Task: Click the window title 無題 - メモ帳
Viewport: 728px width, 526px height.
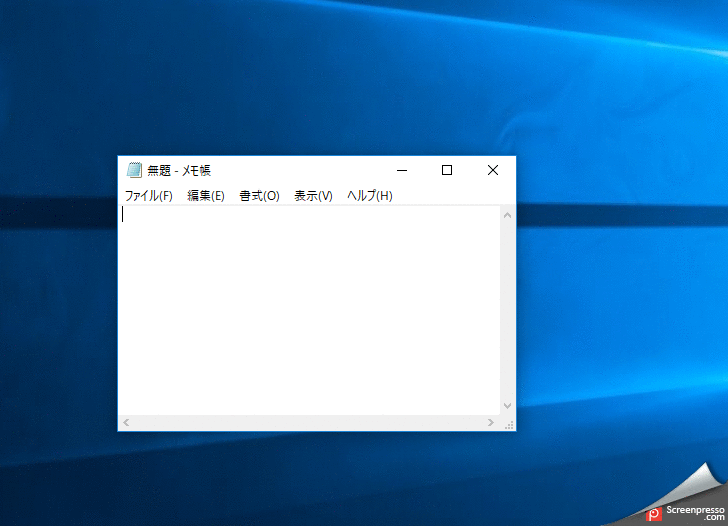Action: [179, 171]
